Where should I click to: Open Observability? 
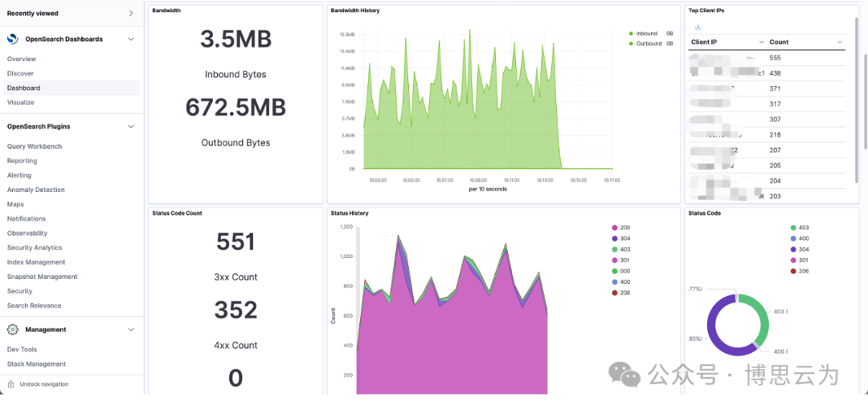pyautogui.click(x=27, y=233)
